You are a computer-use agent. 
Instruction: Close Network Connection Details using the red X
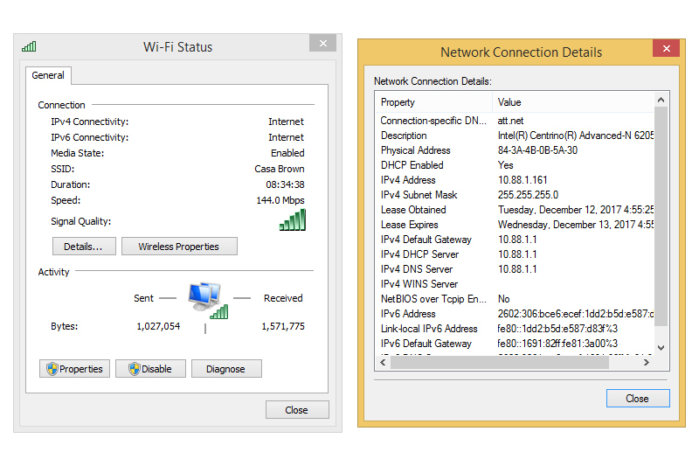pyautogui.click(x=665, y=49)
